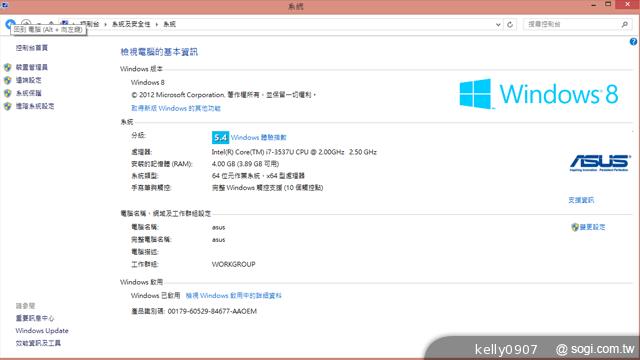Click the System (系統) breadcrumb segment
The image size is (640, 360).
[169, 24]
